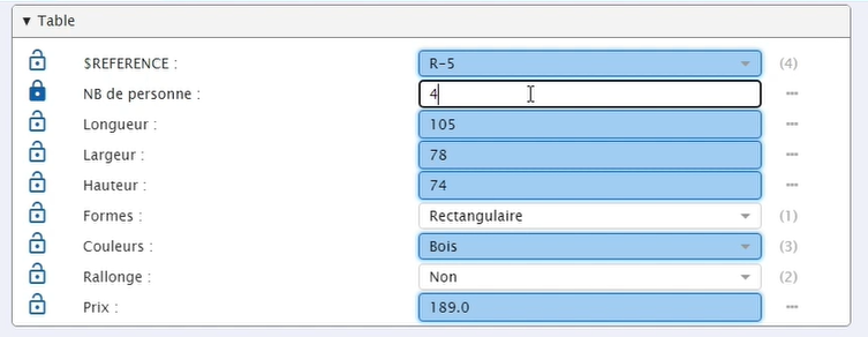Click the 'Largeur :' label
The width and height of the screenshot is (868, 337).
tap(114, 155)
